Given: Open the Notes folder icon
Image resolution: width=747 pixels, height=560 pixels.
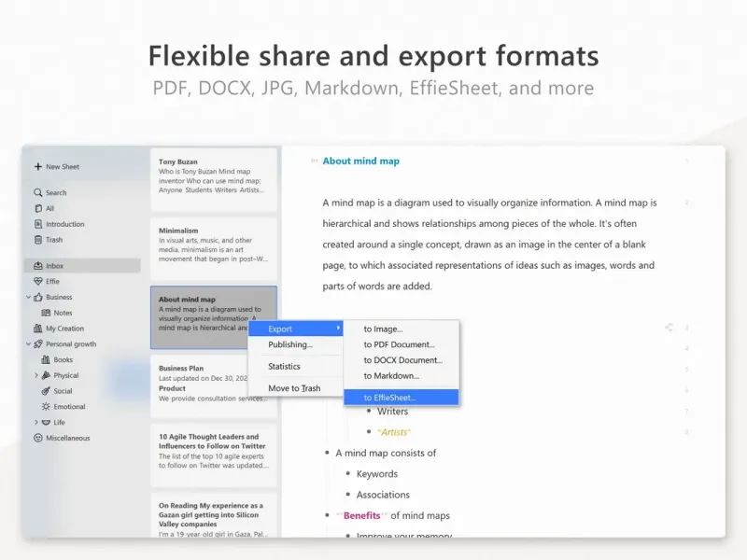Looking at the screenshot, I should tap(46, 313).
